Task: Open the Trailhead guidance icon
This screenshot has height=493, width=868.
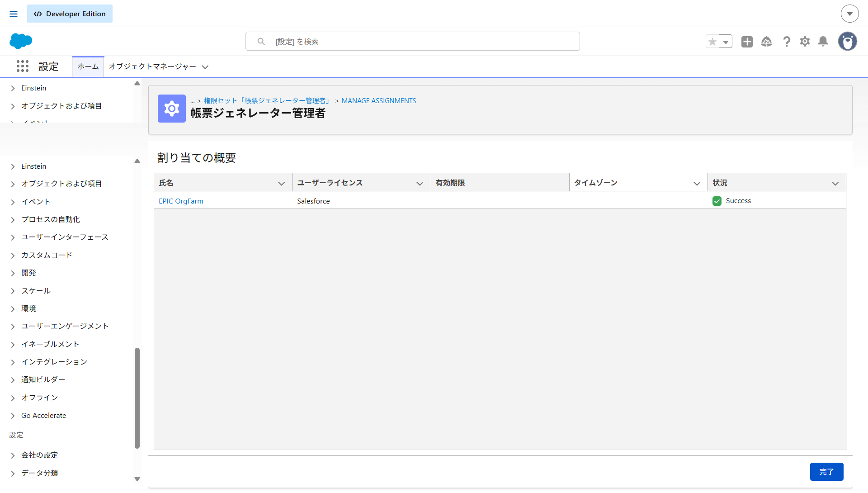Action: click(766, 42)
